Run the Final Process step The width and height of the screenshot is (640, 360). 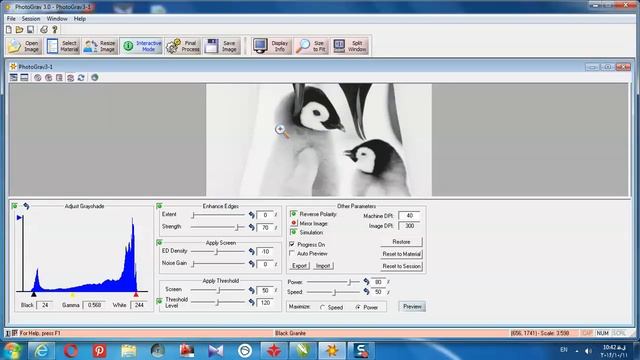tap(183, 46)
